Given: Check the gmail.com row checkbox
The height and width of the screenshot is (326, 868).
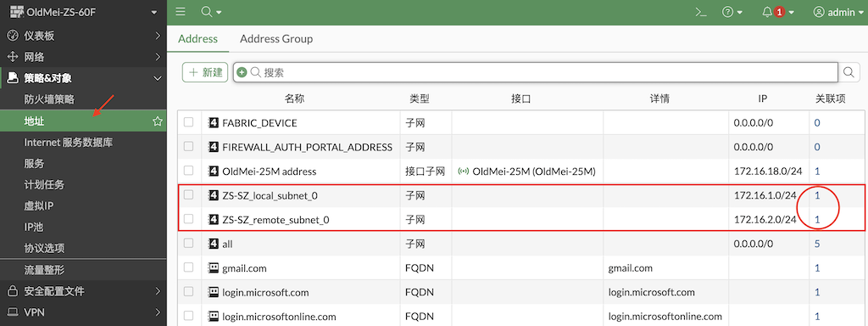Looking at the screenshot, I should (x=189, y=267).
